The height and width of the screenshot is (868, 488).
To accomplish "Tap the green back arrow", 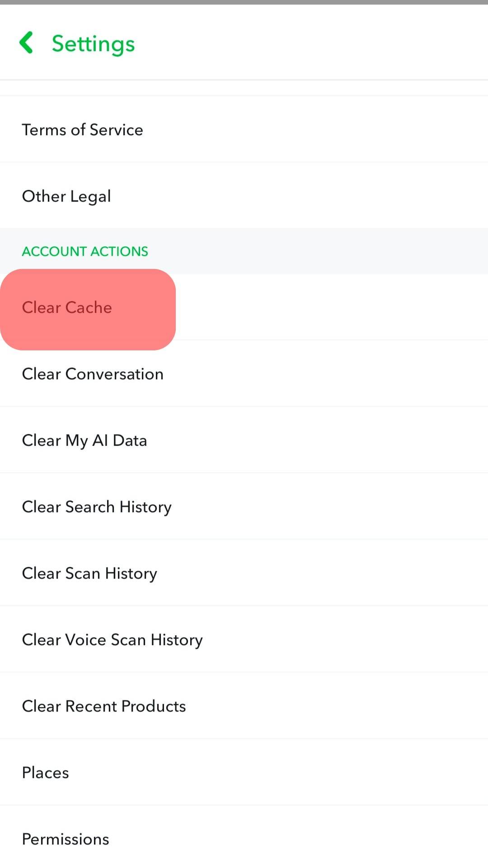I will pyautogui.click(x=27, y=42).
